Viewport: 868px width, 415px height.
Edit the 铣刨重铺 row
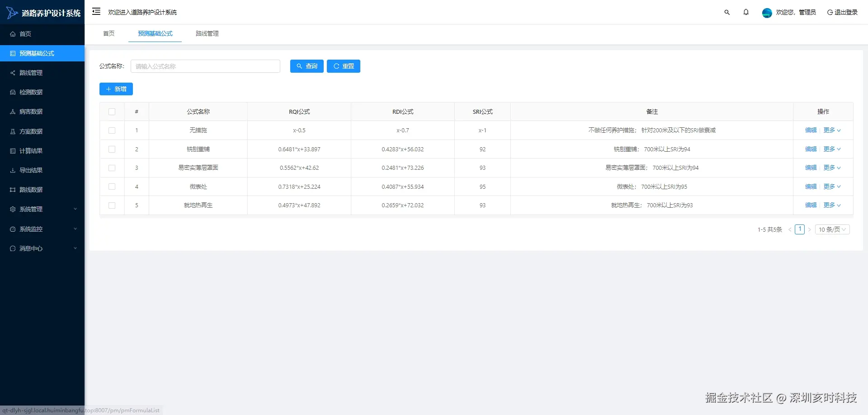coord(811,149)
